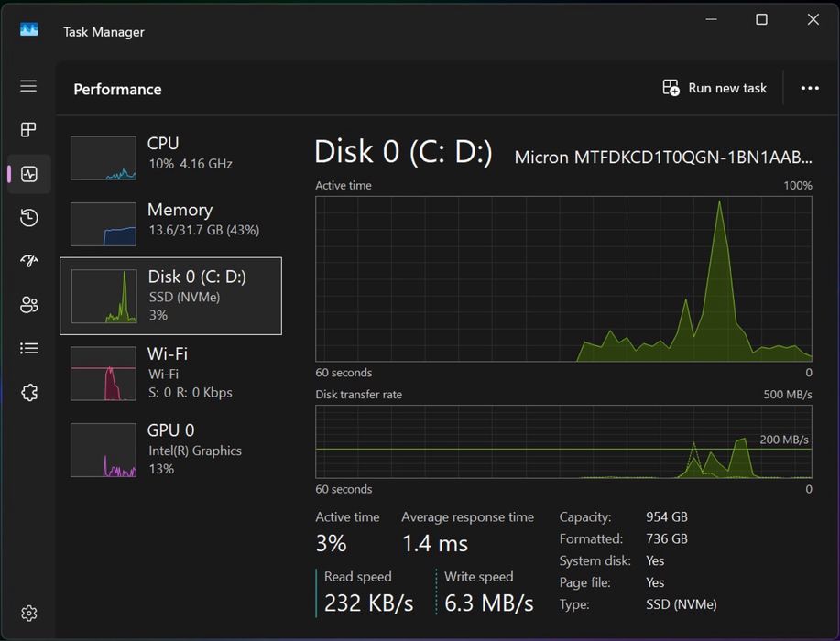This screenshot has width=840, height=641.
Task: Open the Startup apps icon
Action: point(29,261)
